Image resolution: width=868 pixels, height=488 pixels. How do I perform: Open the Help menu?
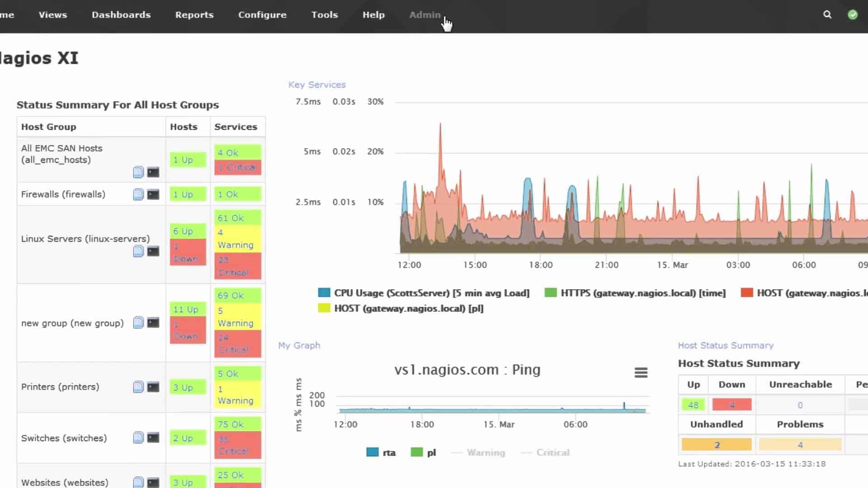tap(373, 14)
